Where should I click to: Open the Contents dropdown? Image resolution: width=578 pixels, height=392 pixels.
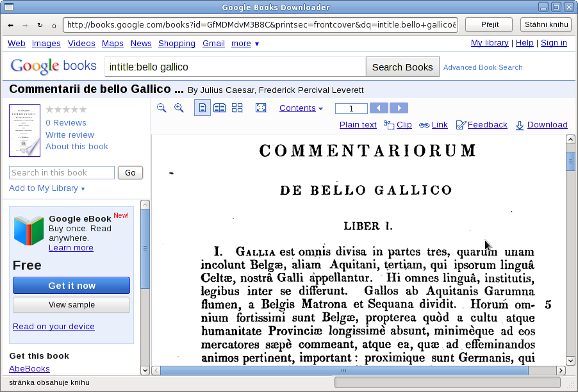(301, 108)
